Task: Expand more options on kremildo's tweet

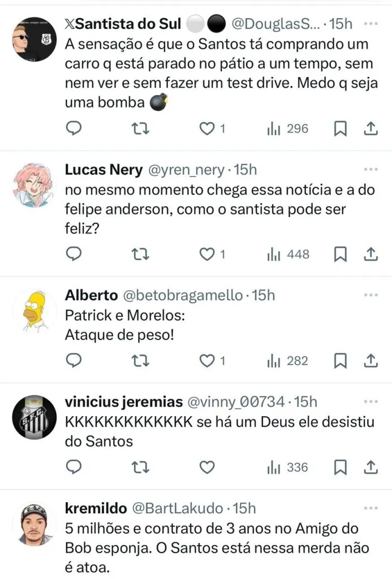Action: point(371,508)
